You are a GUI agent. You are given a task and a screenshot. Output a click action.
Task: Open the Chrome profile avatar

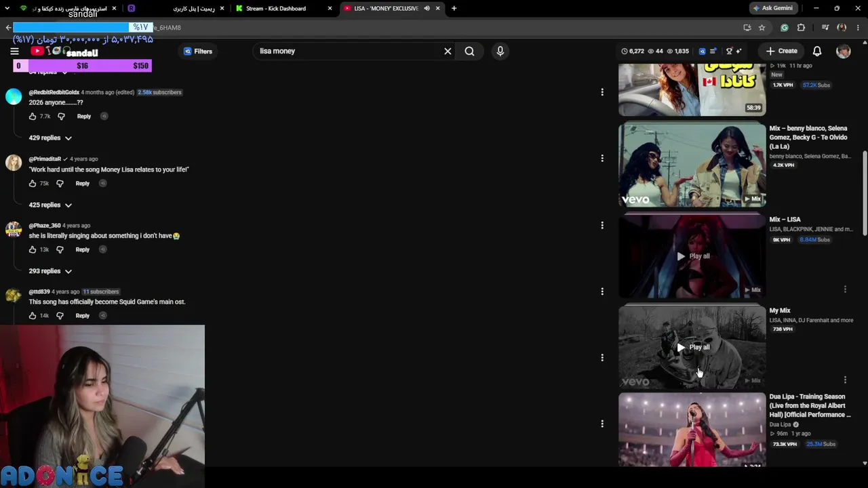click(842, 28)
